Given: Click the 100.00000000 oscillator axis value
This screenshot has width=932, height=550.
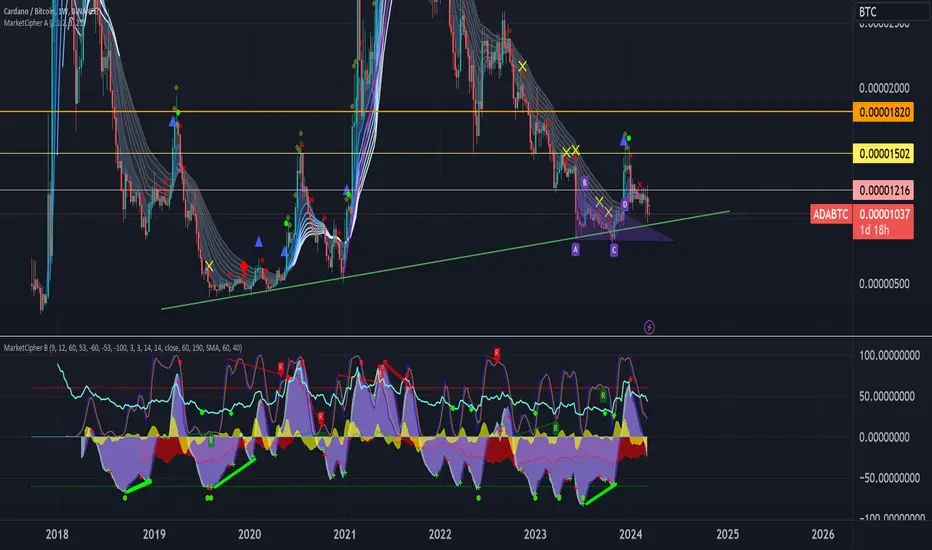Looking at the screenshot, I should [x=889, y=356].
